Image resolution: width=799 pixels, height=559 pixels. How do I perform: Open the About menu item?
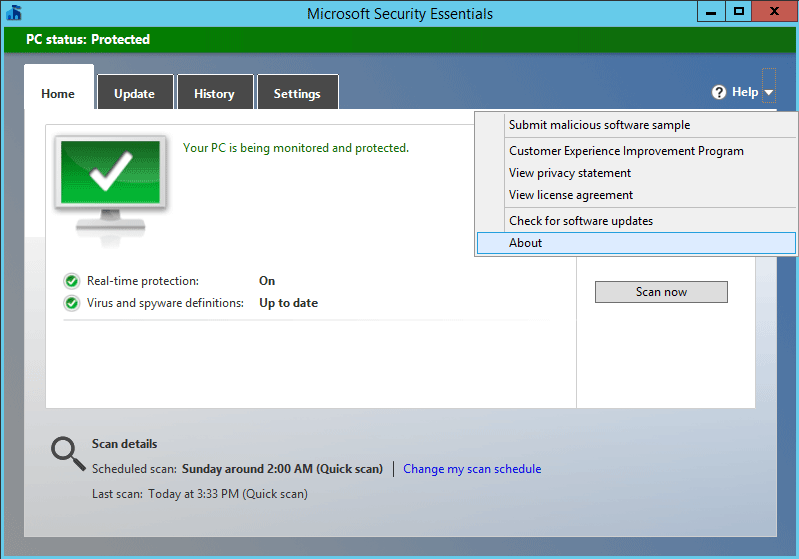(636, 243)
